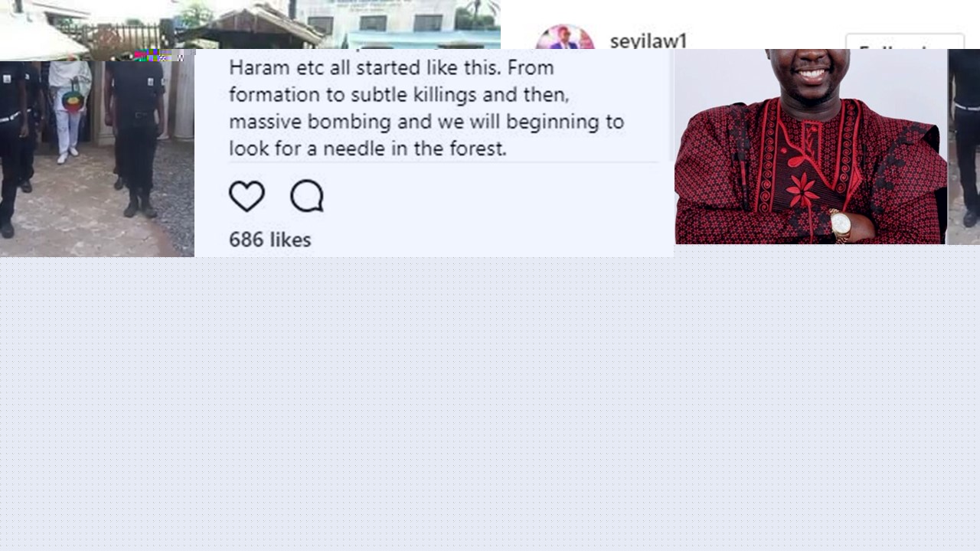Open the cropped photo strip at the right edge
Viewport: 980px width, 551px height.
(x=964, y=146)
